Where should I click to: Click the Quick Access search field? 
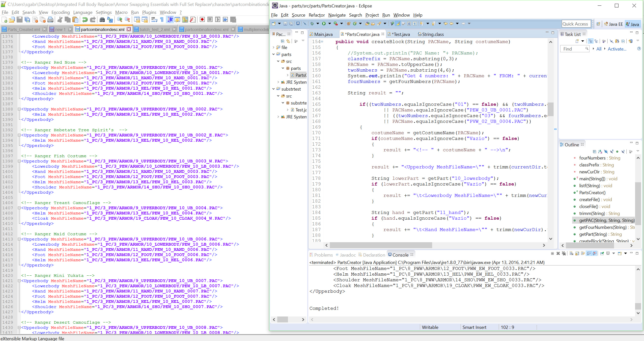576,24
